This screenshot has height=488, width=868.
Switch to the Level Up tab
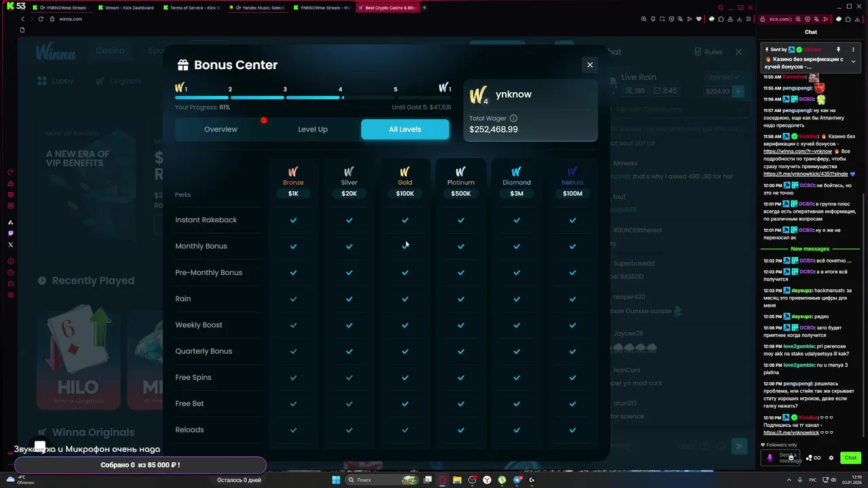tap(313, 129)
